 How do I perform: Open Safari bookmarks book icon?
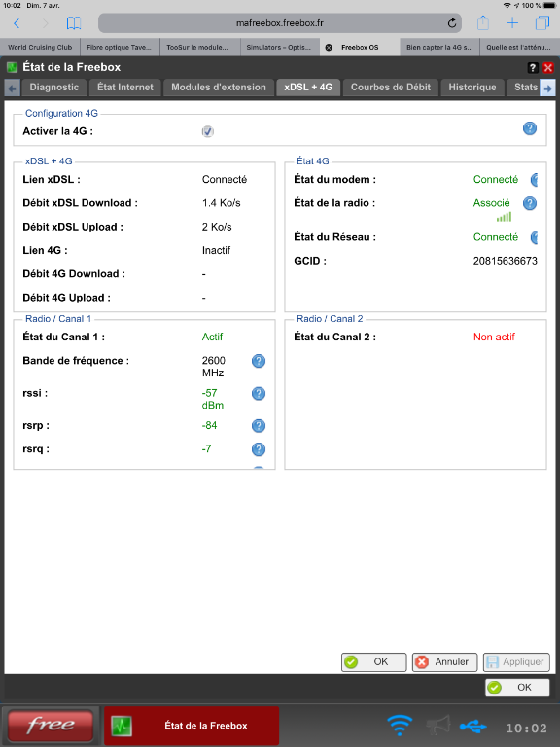73,23
